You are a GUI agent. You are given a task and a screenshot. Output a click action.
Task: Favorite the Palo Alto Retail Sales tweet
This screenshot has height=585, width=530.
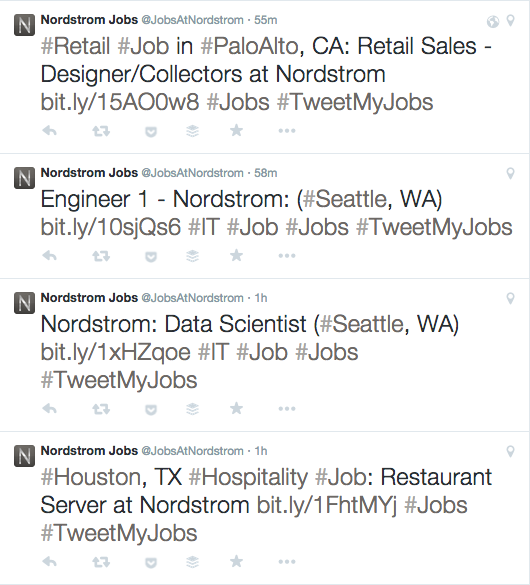coord(236,131)
